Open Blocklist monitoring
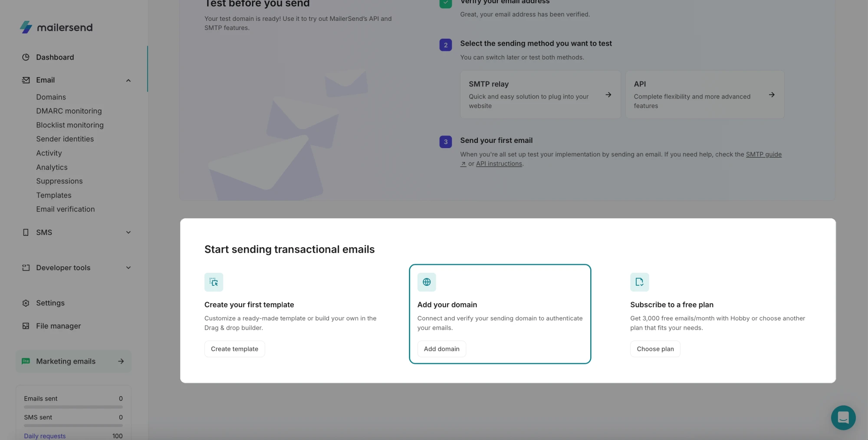Image resolution: width=868 pixels, height=440 pixels. (x=70, y=125)
